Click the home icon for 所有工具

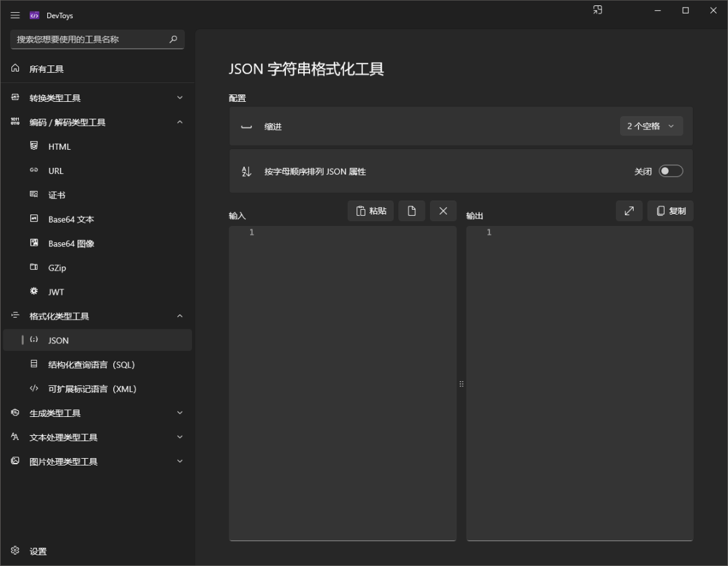point(15,68)
